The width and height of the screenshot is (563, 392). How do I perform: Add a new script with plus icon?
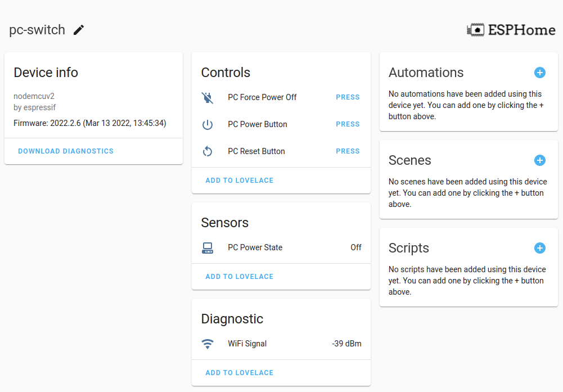click(x=540, y=248)
